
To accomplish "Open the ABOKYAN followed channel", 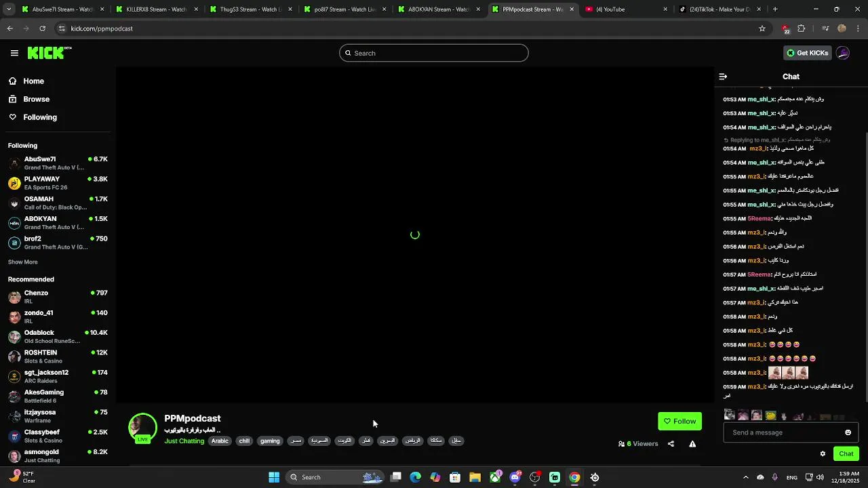I will 58,222.
